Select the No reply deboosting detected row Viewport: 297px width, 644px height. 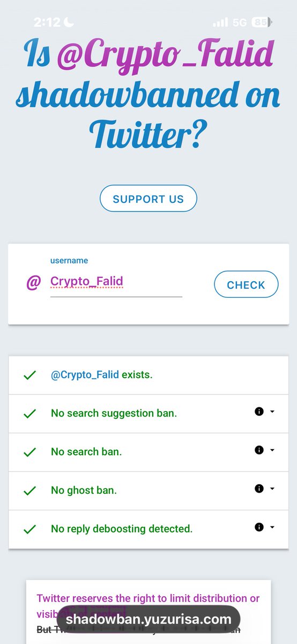[x=148, y=529]
